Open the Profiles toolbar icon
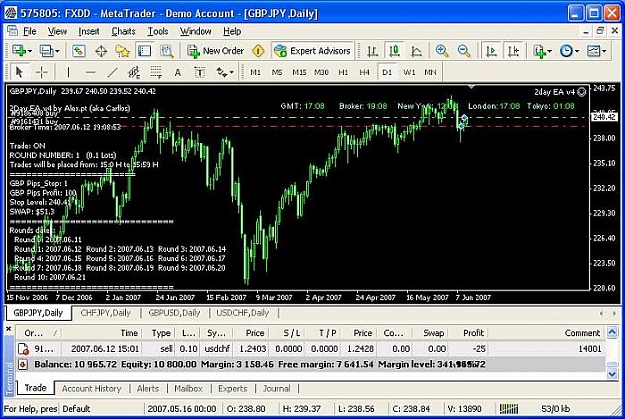Screen dimensions: 625x419 (46, 51)
